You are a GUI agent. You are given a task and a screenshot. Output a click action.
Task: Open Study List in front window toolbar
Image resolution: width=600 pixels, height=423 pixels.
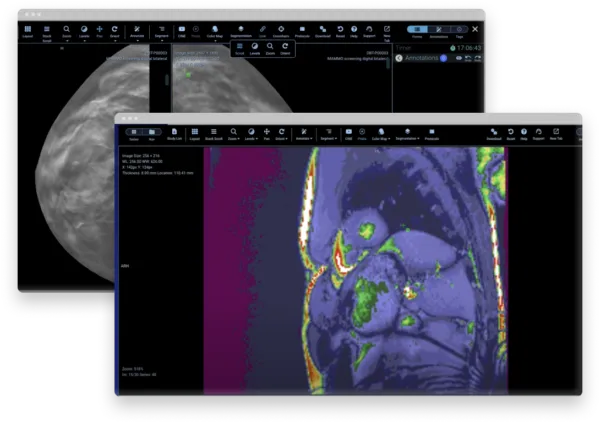click(174, 134)
